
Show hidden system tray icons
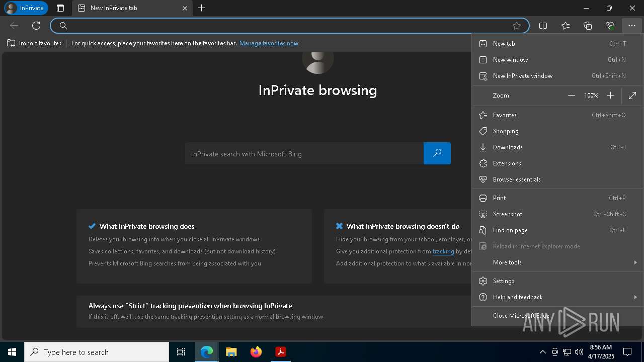click(x=542, y=352)
